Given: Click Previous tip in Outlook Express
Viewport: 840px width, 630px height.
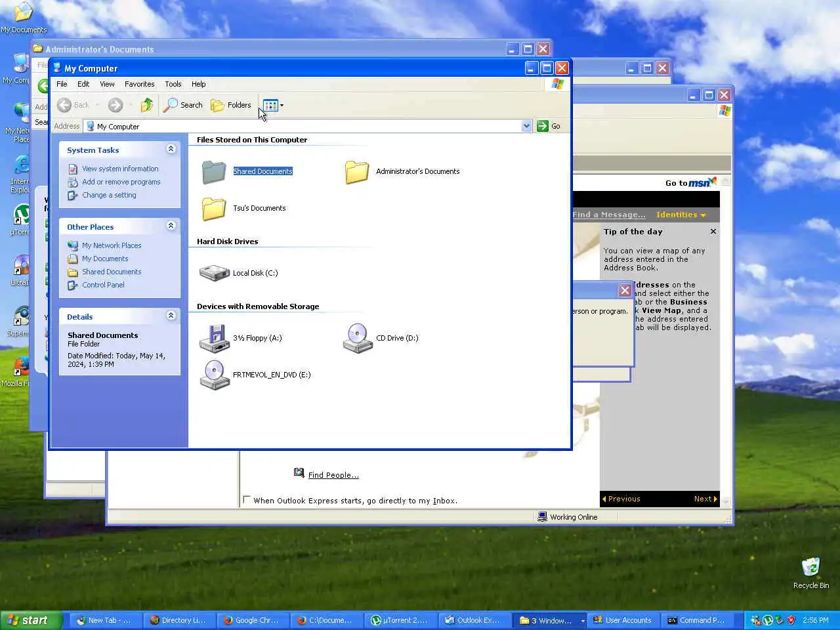Looking at the screenshot, I should point(621,499).
